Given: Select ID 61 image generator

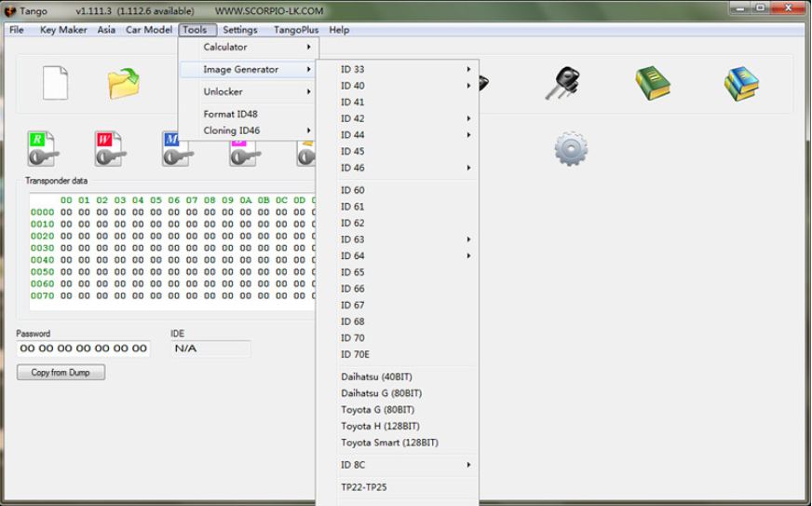Looking at the screenshot, I should click(x=398, y=207).
